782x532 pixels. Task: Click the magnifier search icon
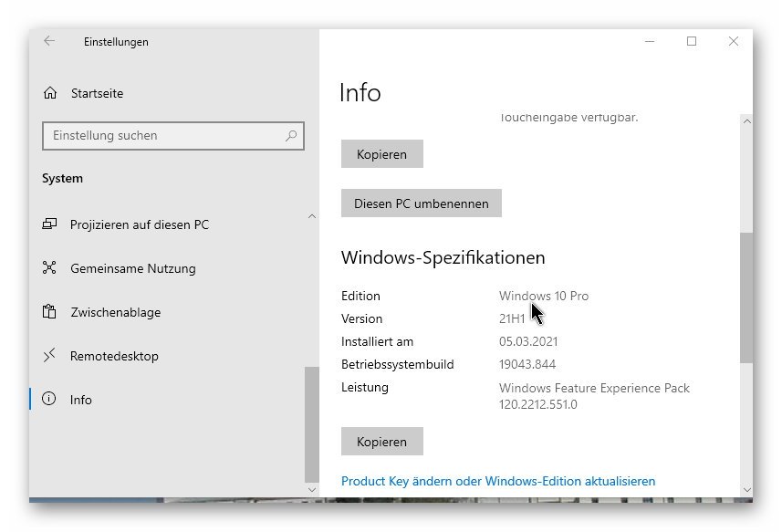click(x=291, y=136)
